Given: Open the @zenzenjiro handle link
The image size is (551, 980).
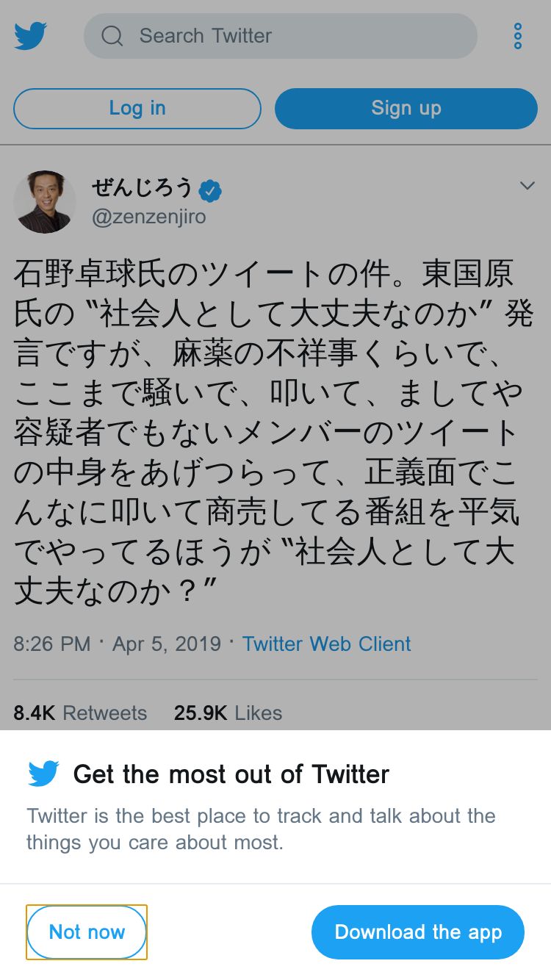Looking at the screenshot, I should (x=148, y=217).
